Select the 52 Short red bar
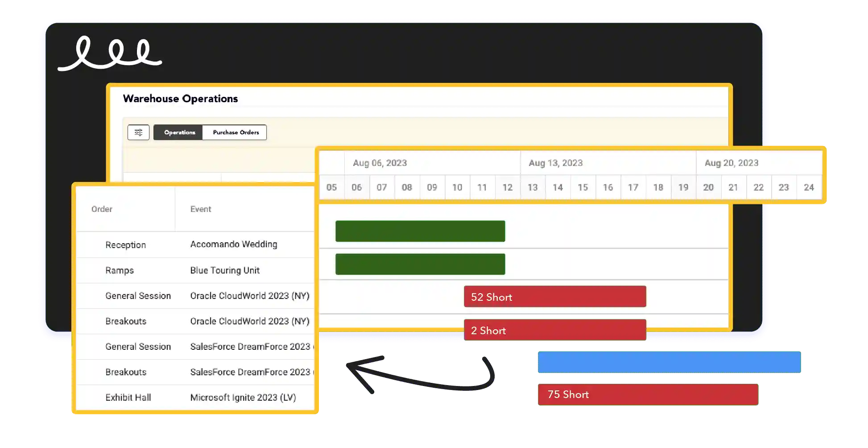Screen dimensions: 868x448 point(554,297)
